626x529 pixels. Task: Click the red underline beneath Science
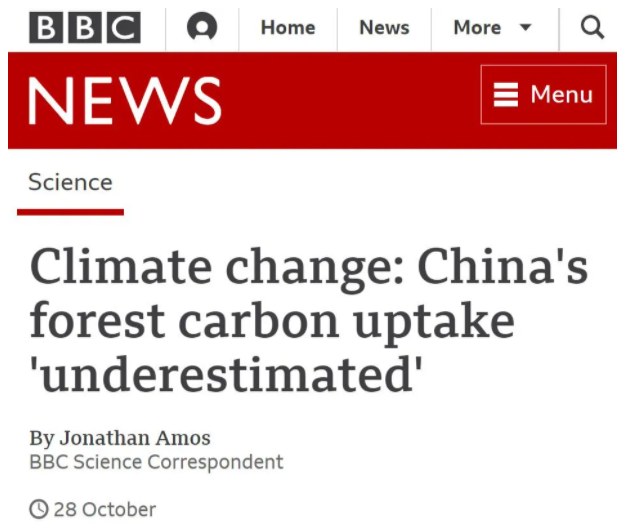(70, 212)
